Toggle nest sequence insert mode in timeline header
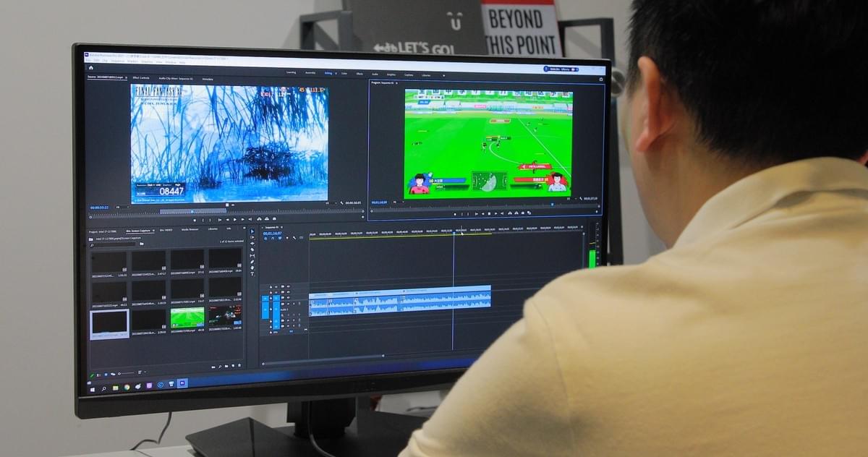Image resolution: width=868 pixels, height=457 pixels. [x=264, y=239]
